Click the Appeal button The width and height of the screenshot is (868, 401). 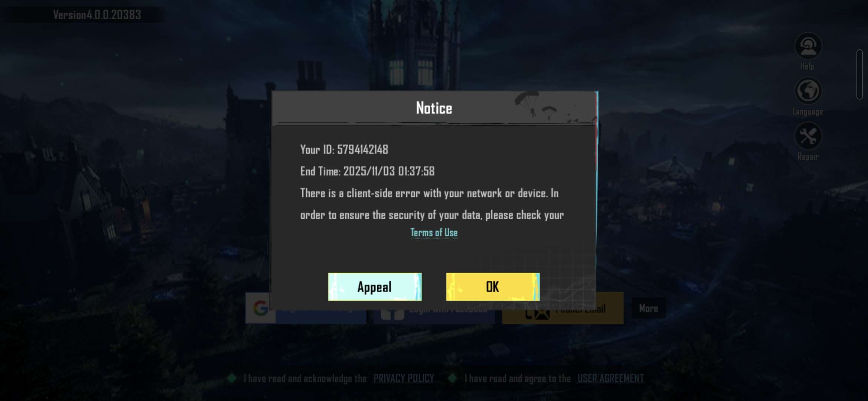click(x=375, y=287)
